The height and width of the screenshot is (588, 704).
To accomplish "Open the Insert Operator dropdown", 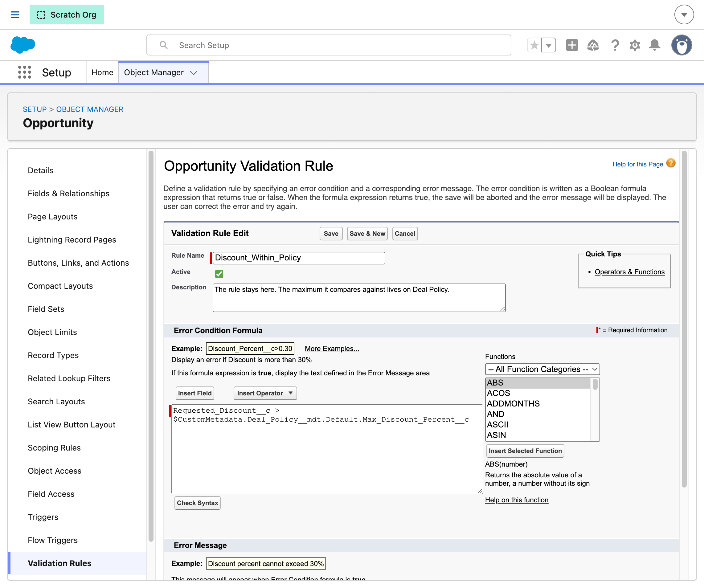I will [265, 393].
